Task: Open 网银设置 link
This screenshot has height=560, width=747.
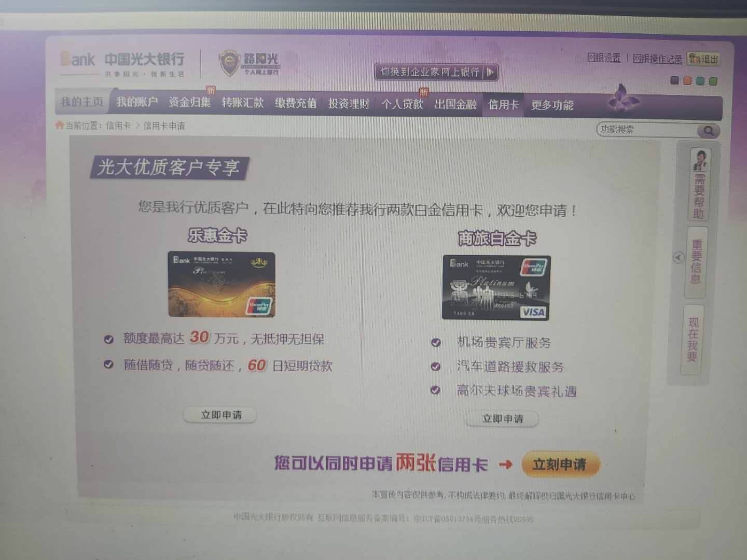Action: [604, 58]
